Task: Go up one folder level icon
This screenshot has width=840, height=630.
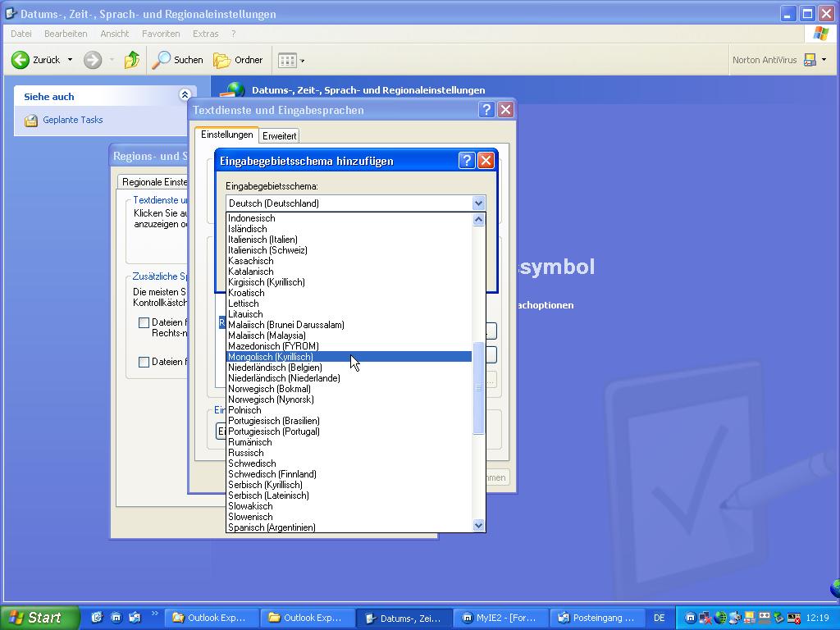Action: coord(132,60)
